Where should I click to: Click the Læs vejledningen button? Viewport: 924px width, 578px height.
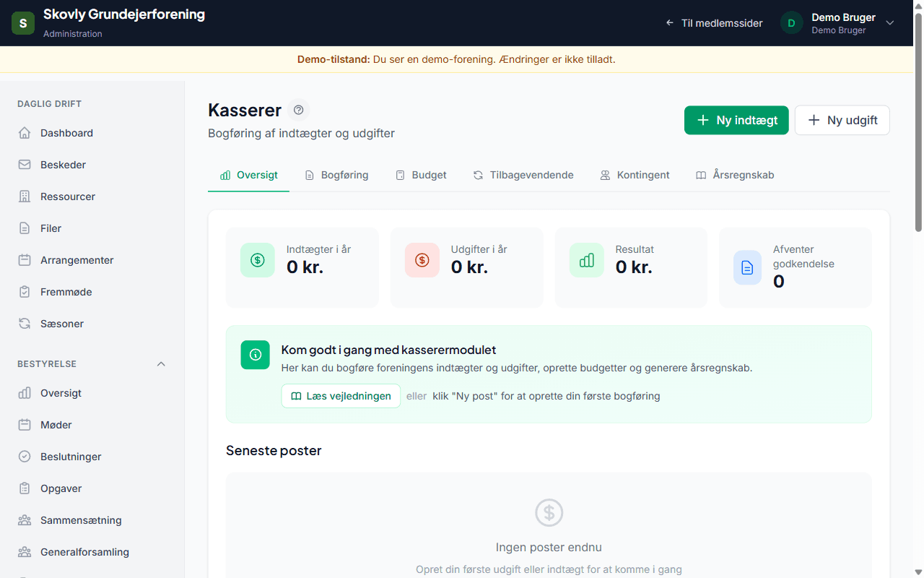point(341,396)
